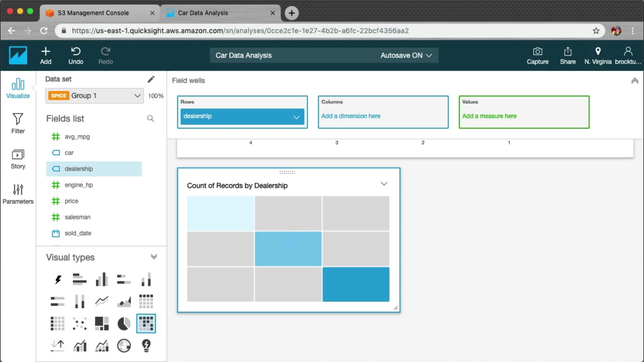This screenshot has height=362, width=644.
Task: Collapse the Field wells section
Action: pos(635,81)
